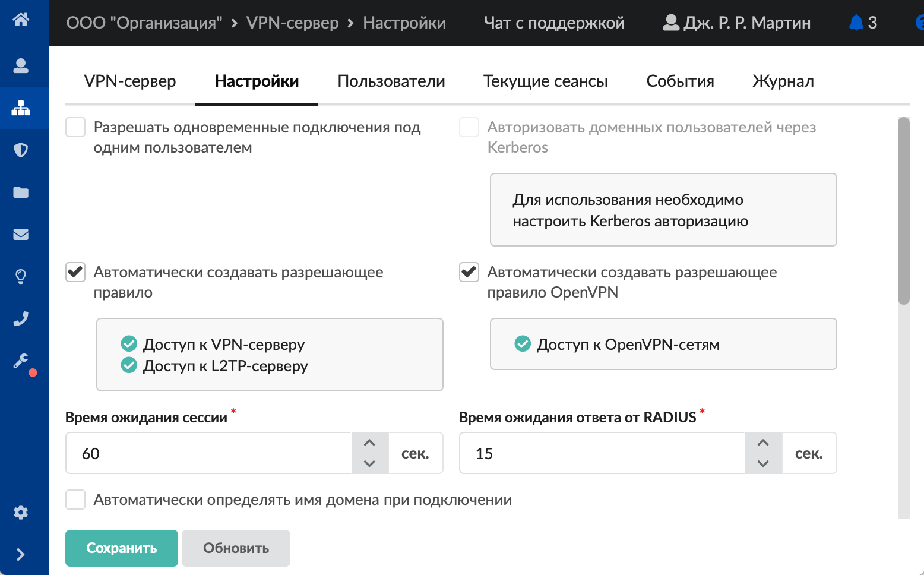The width and height of the screenshot is (924, 575).
Task: Uncheck auto-create OpenVPN allow rule
Action: click(469, 272)
